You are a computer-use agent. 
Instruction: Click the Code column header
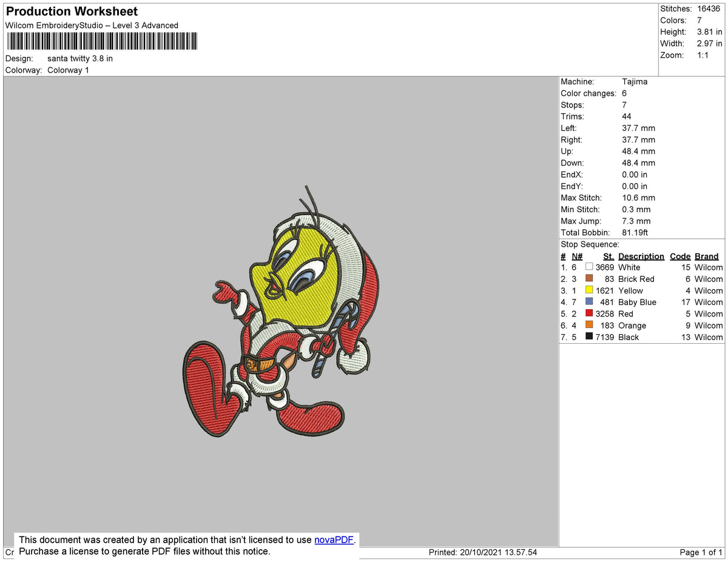[680, 256]
